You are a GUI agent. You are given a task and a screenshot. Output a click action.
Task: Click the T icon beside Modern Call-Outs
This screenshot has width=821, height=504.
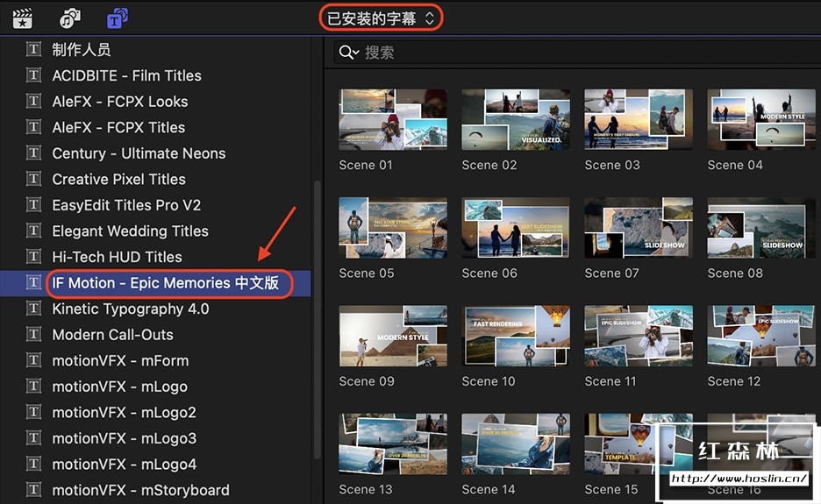(33, 334)
